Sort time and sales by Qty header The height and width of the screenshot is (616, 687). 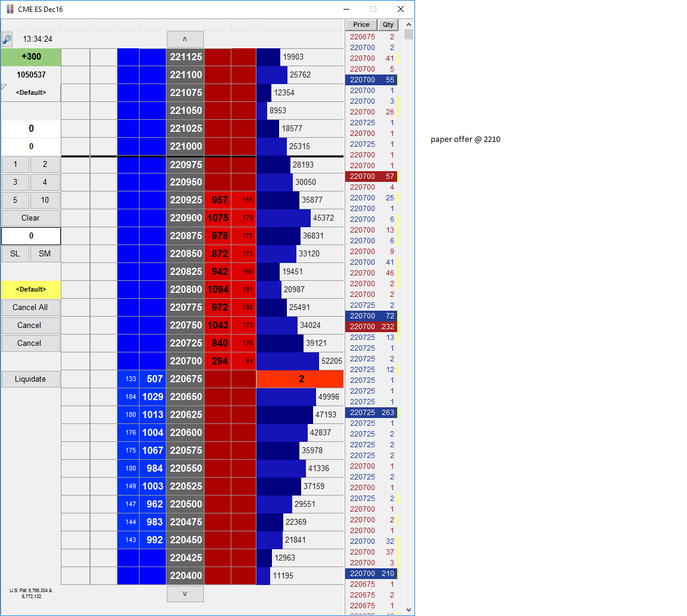pyautogui.click(x=388, y=24)
